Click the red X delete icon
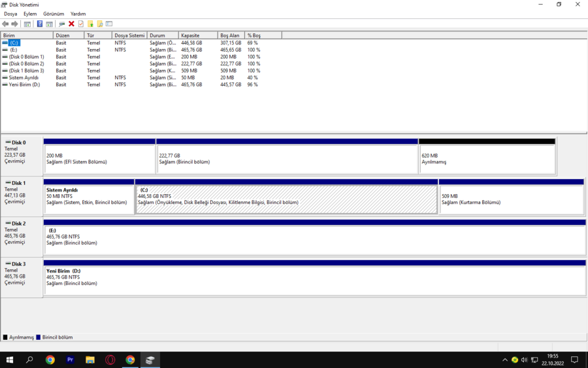This screenshot has height=368, width=588. point(71,24)
